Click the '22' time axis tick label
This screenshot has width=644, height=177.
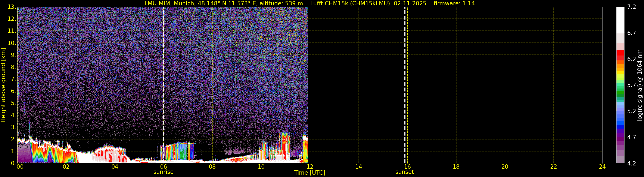click(554, 167)
